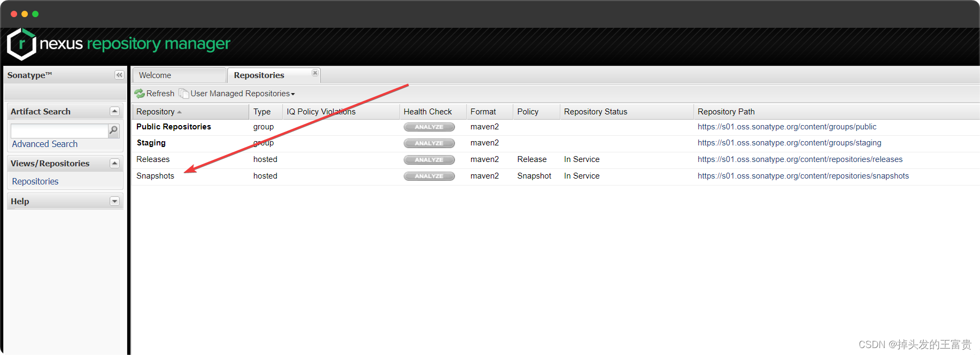Open the groups/public repository path link
Screen dimensions: 980x355
pos(787,127)
